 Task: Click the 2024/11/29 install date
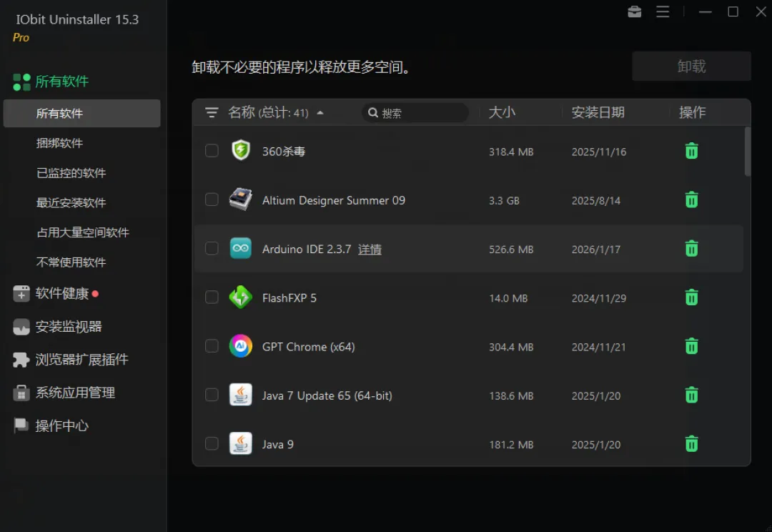coord(599,298)
